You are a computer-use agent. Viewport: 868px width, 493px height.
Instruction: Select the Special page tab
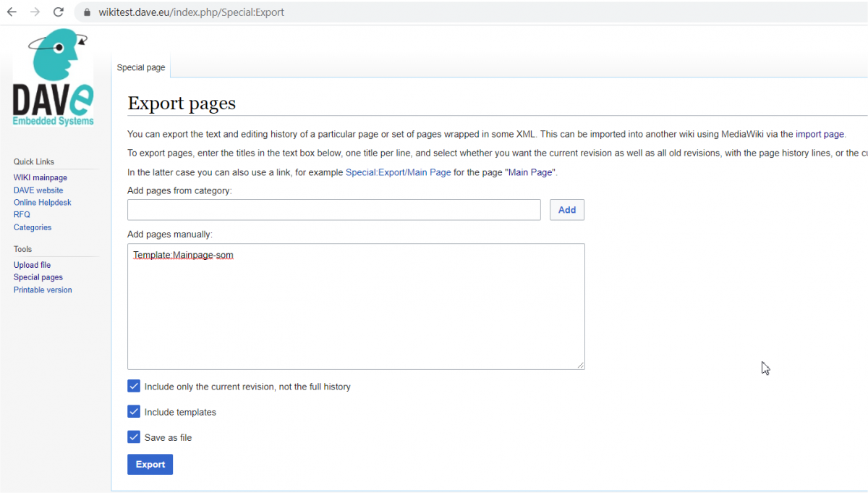coord(141,67)
